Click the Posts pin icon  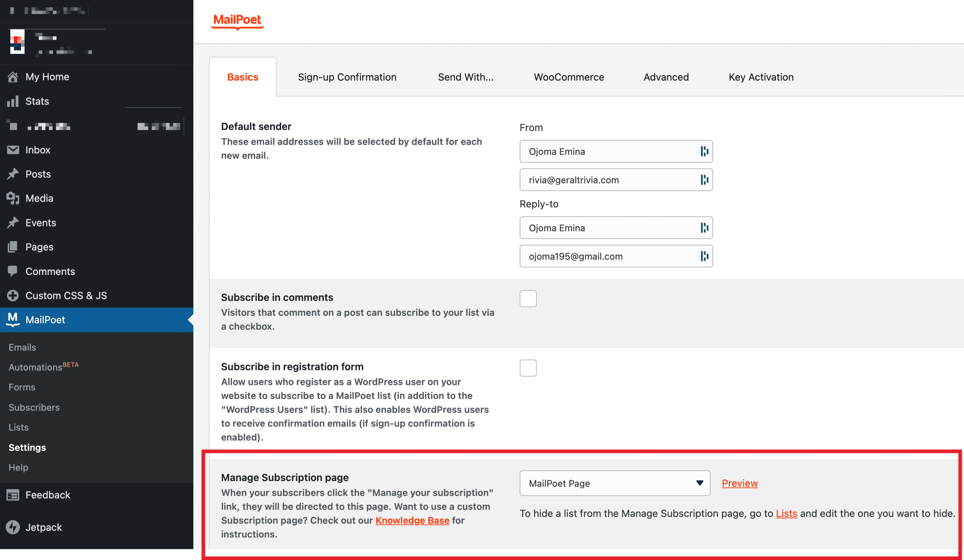click(13, 174)
